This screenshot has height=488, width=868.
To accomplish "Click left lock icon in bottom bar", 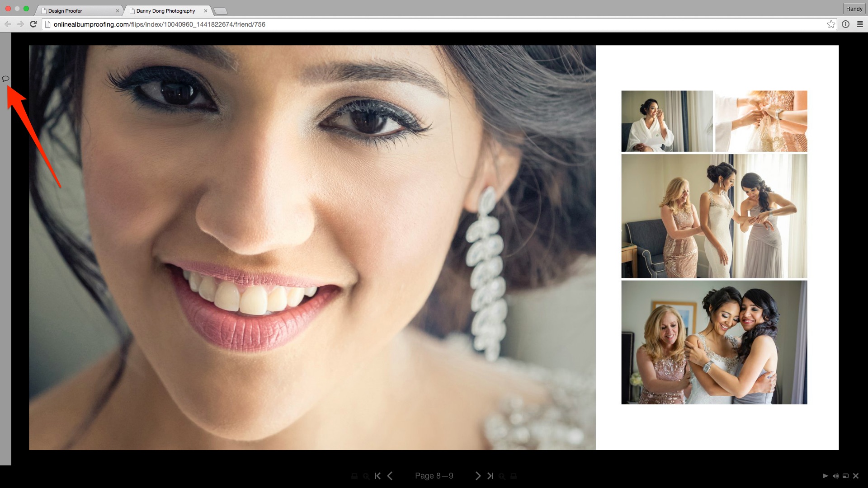I will (x=354, y=476).
